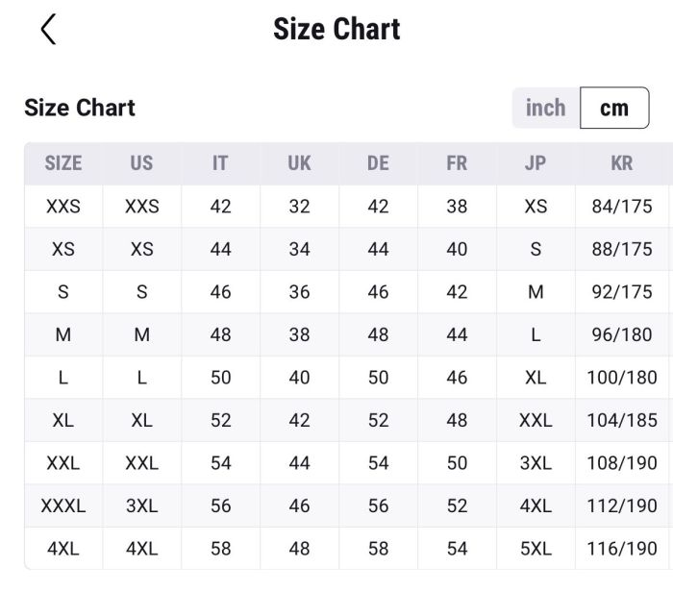Click the Size Chart section heading
The width and height of the screenshot is (673, 616).
pyautogui.click(x=80, y=108)
